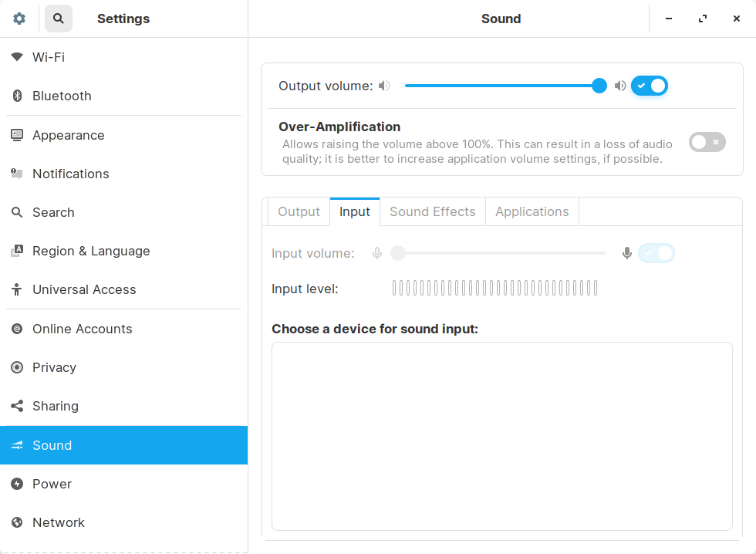
Task: Go to Region & Language settings
Action: (91, 251)
